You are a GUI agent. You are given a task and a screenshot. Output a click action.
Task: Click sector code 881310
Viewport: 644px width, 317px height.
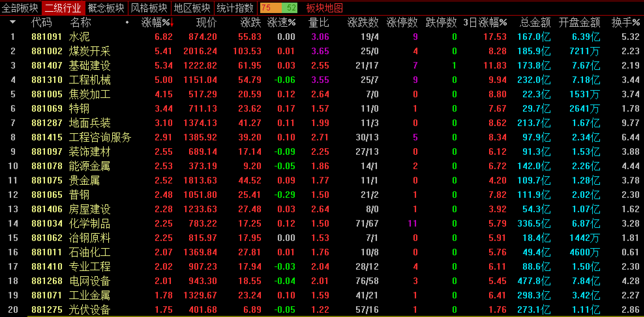[47, 80]
